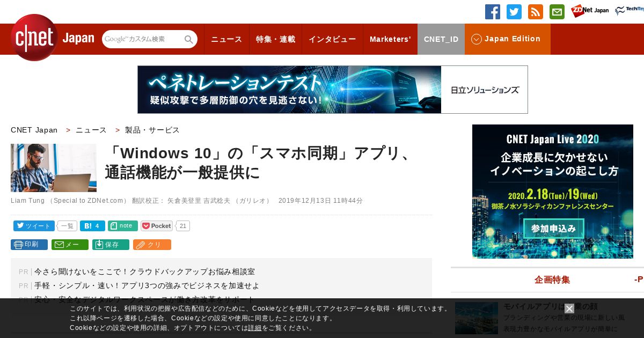Click the ペネトレーションテスト banner ad
This screenshot has height=338, width=644.
click(333, 90)
